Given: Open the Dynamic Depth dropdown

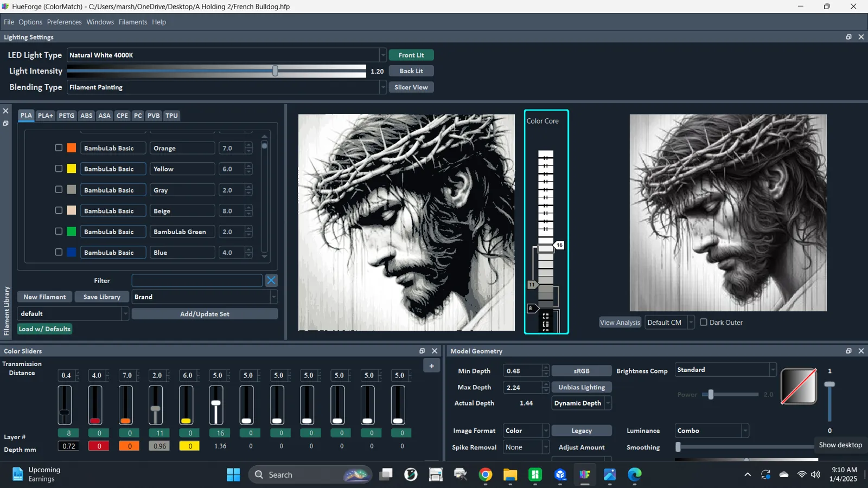Looking at the screenshot, I should [x=582, y=403].
